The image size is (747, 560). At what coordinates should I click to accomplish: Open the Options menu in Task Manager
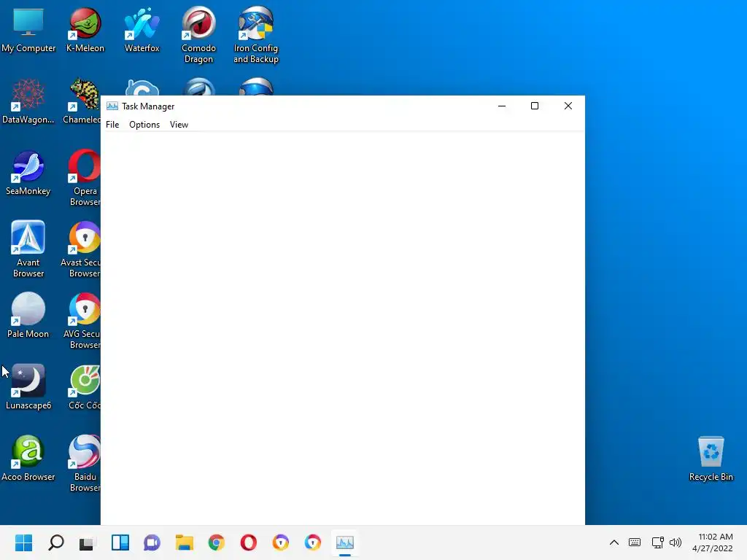[x=144, y=125]
